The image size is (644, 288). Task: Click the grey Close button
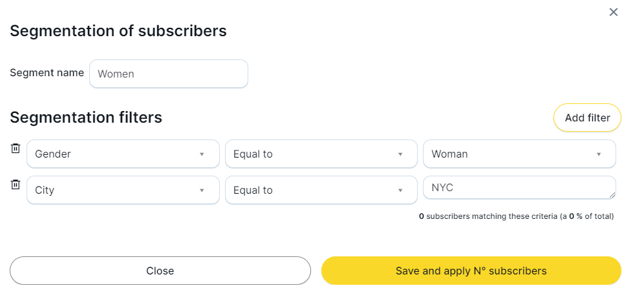point(160,271)
